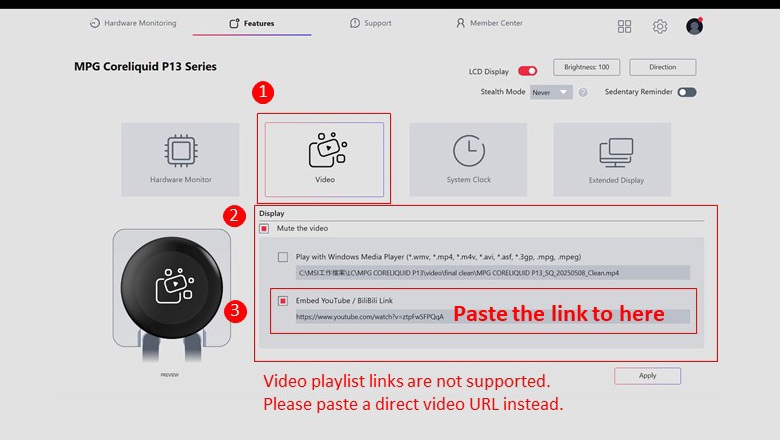Image resolution: width=780 pixels, height=440 pixels.
Task: Go to the Member Center tab
Action: [x=489, y=23]
